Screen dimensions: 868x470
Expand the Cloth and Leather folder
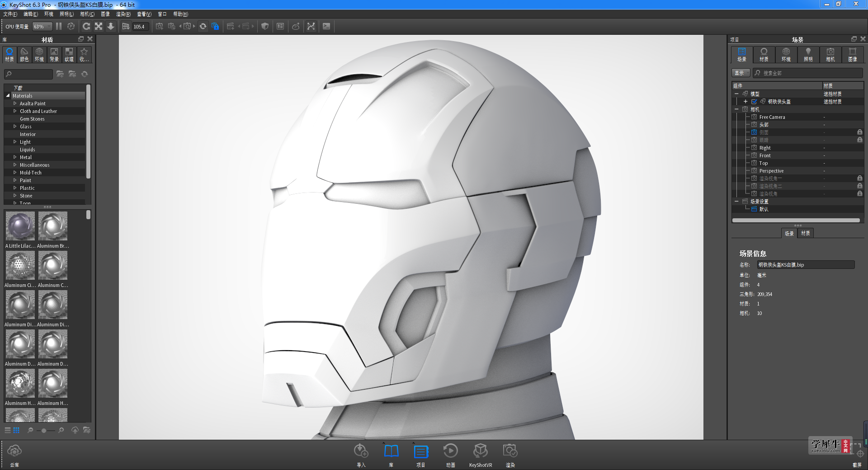(x=15, y=111)
